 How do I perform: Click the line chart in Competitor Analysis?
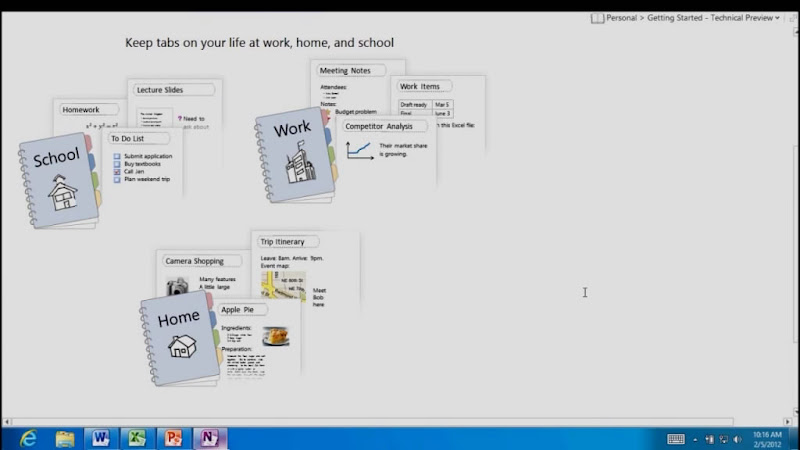click(x=359, y=151)
